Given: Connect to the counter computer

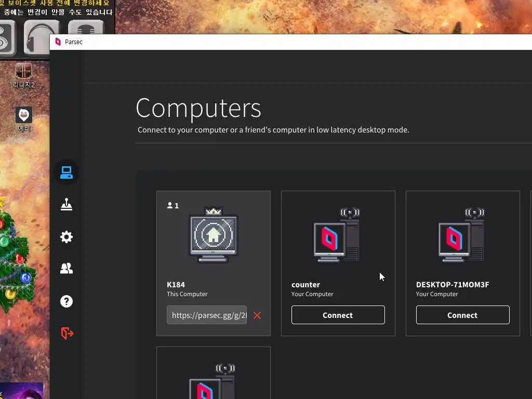Looking at the screenshot, I should coord(338,315).
